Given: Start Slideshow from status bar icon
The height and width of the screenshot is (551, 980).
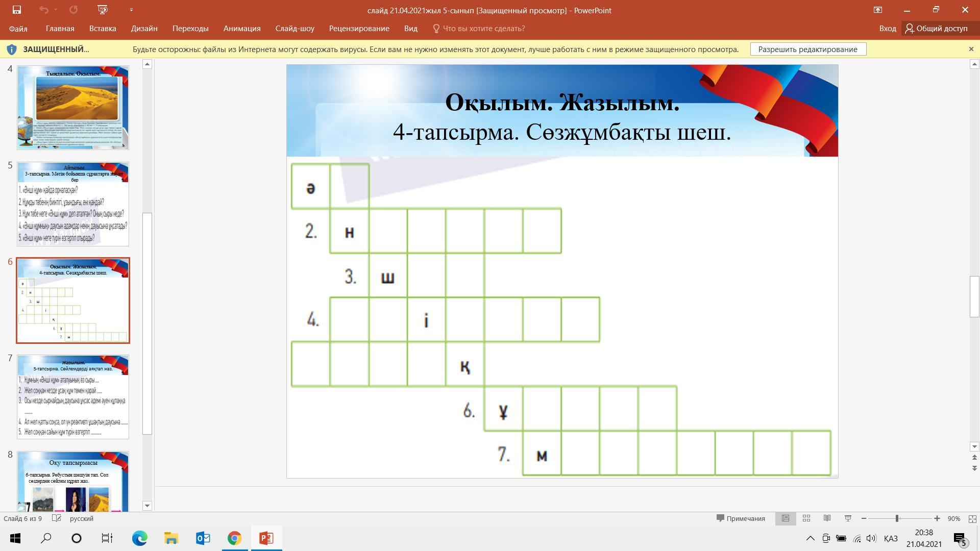Looking at the screenshot, I should [x=848, y=518].
